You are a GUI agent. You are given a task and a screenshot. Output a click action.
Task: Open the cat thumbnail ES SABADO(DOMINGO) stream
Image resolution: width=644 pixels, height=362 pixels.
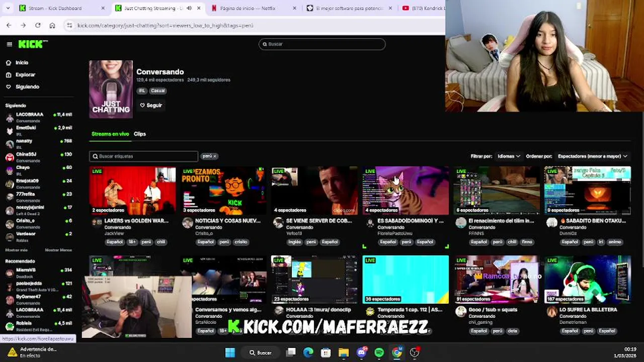click(406, 191)
